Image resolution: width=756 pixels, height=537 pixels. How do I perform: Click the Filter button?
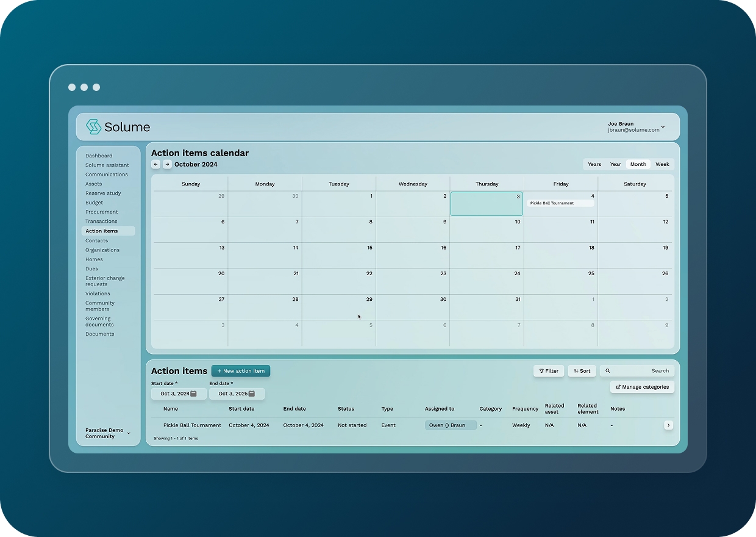pyautogui.click(x=549, y=371)
